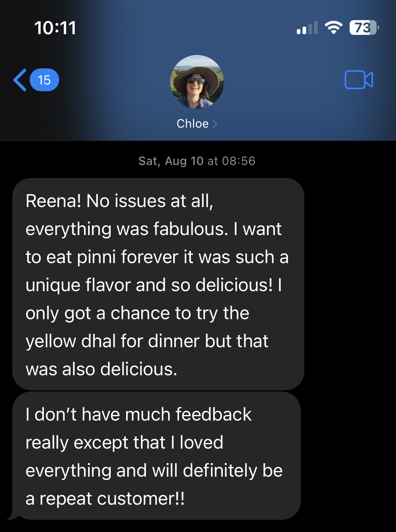Tap the cellular signal bars icon

point(307,28)
